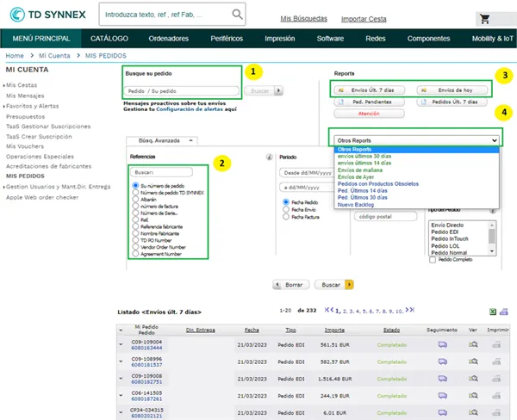
Task: Click the 'Pedido / Su pedido' search field
Action: 180,90
